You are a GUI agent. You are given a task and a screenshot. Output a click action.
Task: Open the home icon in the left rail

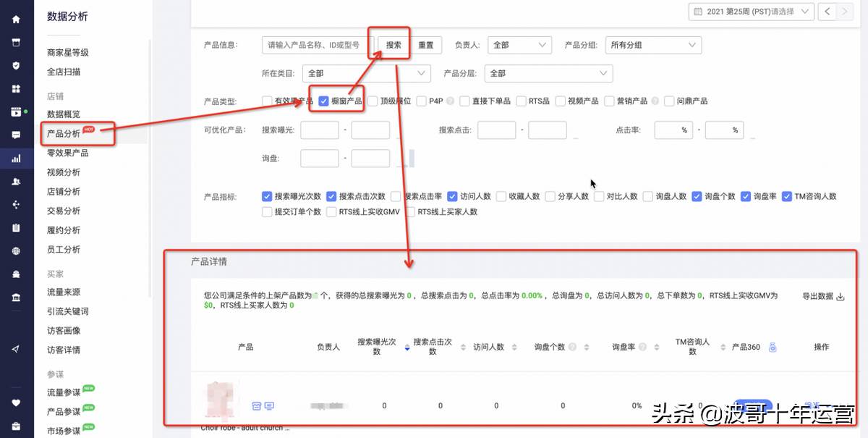pos(16,20)
